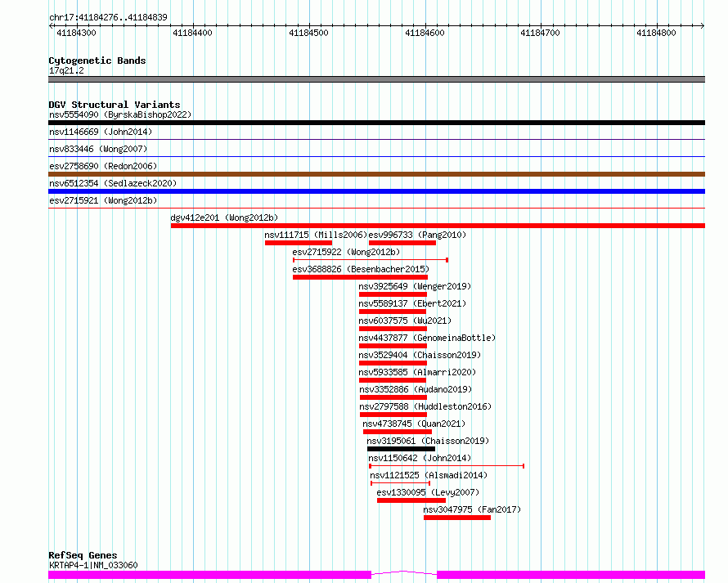Click esv3688826 (Besenbacher2015) label
728x583 pixels.
coord(361,269)
